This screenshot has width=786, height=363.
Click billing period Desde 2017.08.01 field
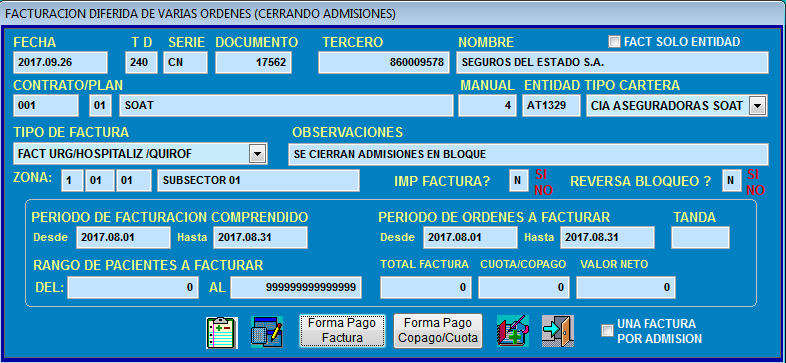coord(123,237)
